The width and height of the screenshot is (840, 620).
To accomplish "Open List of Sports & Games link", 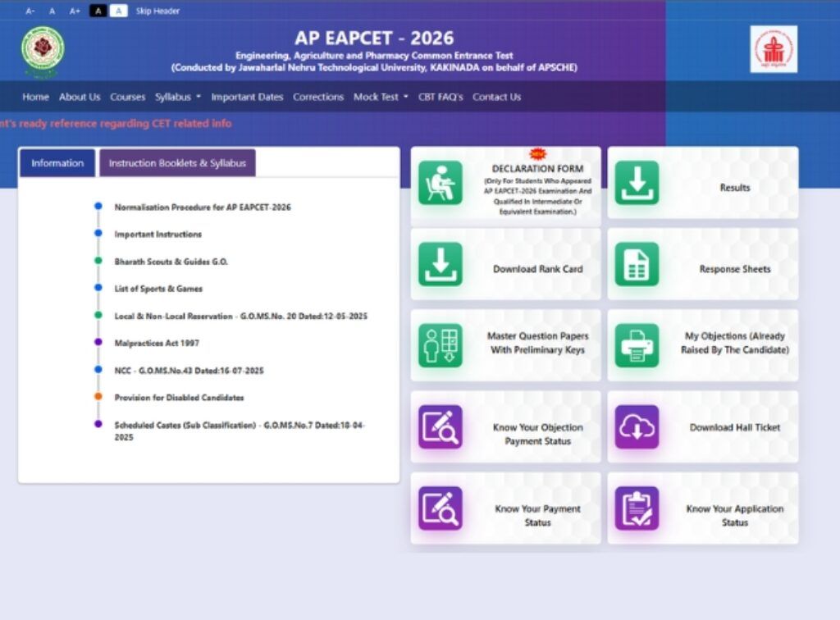I will tap(158, 289).
